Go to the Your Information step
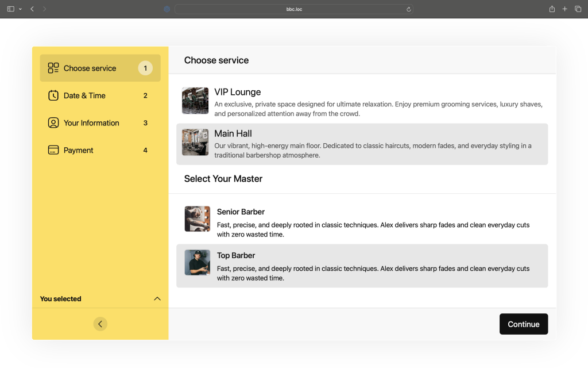588x368 pixels. tap(100, 123)
